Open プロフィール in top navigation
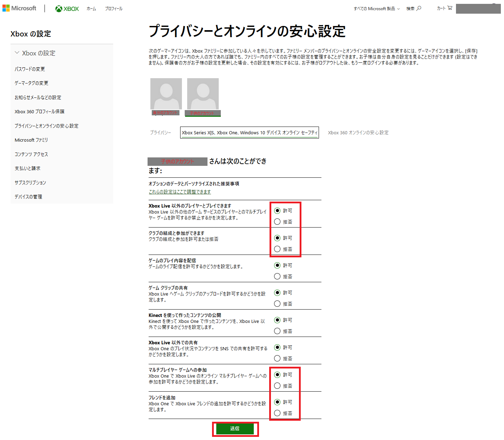The image size is (504, 440). pos(114,9)
